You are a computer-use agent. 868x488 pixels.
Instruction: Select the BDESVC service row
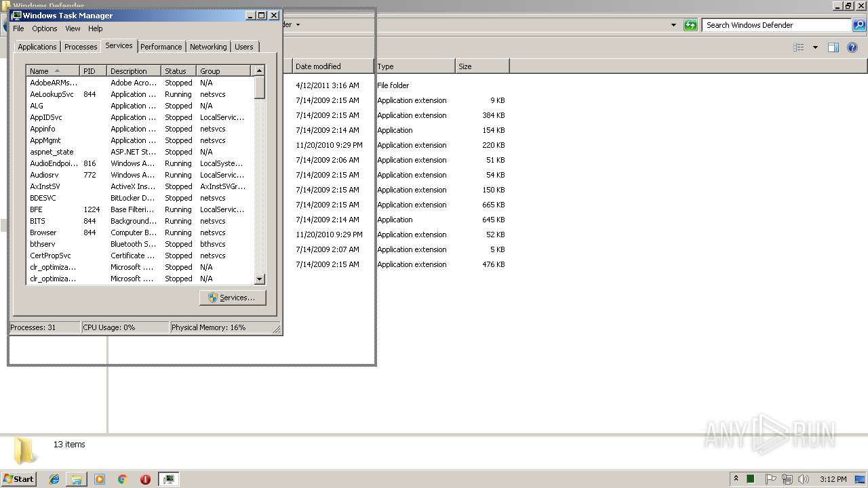[x=140, y=198]
